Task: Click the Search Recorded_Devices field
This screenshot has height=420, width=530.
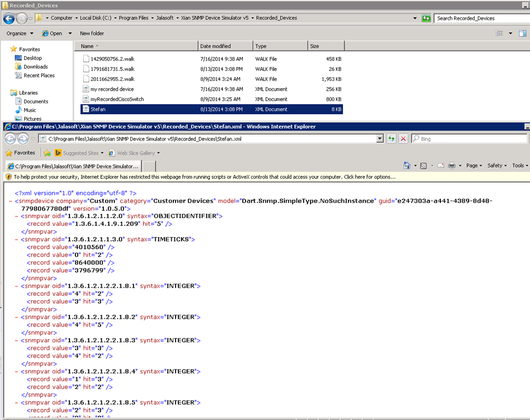Action: (x=482, y=18)
